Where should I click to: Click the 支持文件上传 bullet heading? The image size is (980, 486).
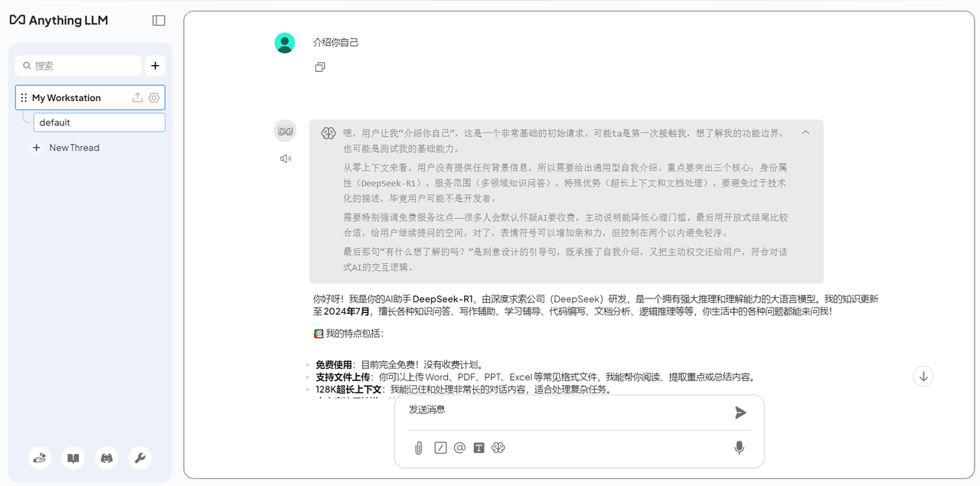(343, 377)
